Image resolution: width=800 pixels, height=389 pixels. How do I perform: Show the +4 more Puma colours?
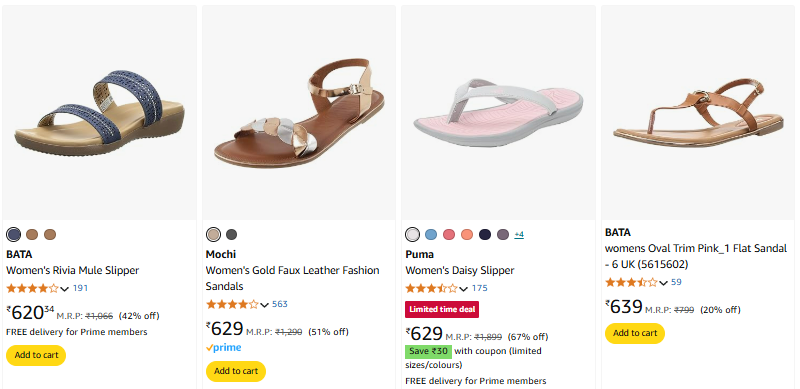(x=519, y=235)
